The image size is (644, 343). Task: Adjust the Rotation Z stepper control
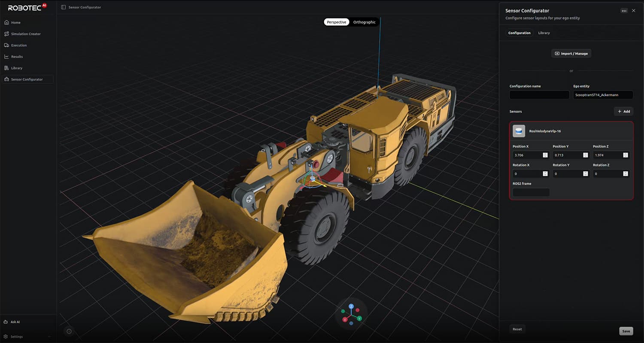coord(625,174)
